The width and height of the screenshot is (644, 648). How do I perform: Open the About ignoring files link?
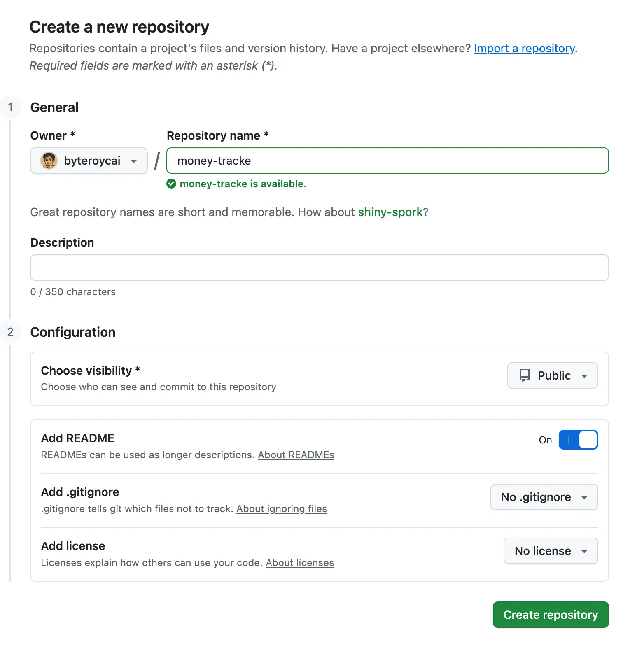[282, 508]
